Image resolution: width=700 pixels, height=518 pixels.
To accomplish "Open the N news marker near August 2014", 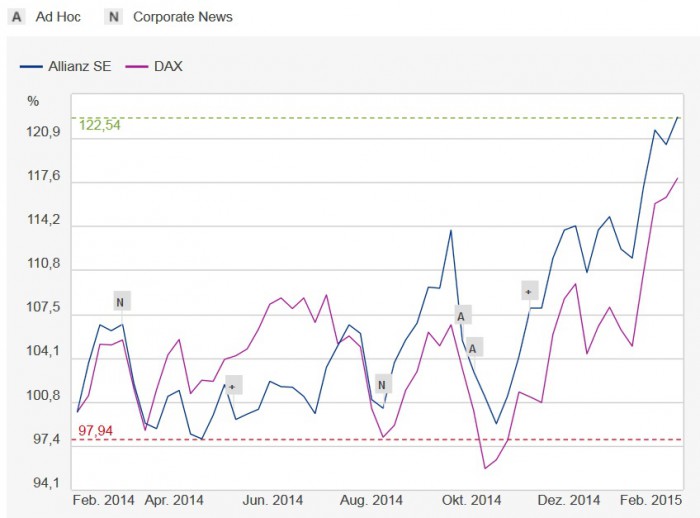I will pos(384,385).
